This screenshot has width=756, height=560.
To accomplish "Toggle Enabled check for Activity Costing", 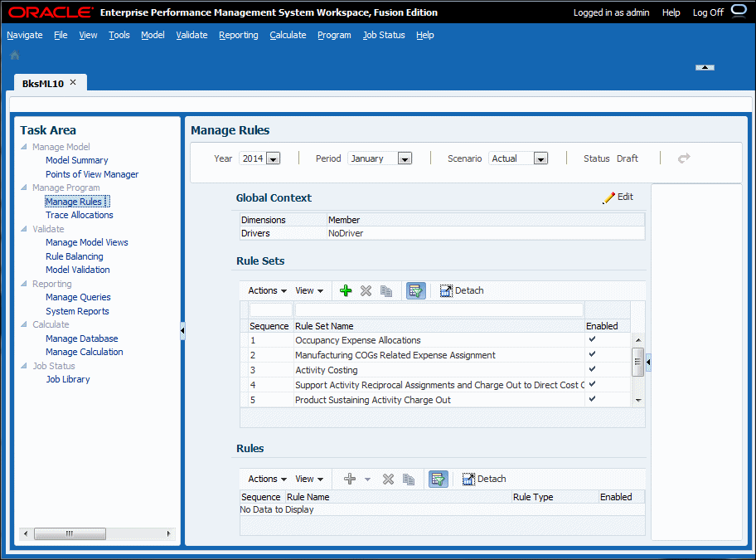I will 592,369.
